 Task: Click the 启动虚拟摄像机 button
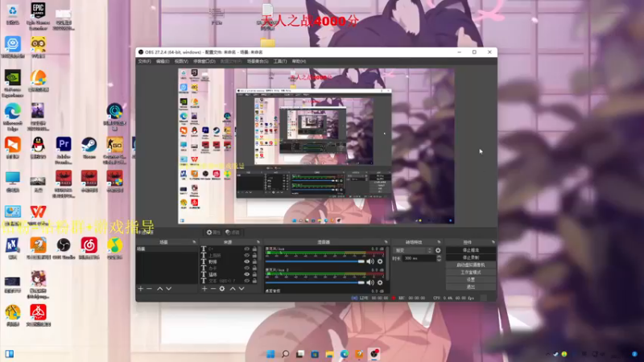471,265
